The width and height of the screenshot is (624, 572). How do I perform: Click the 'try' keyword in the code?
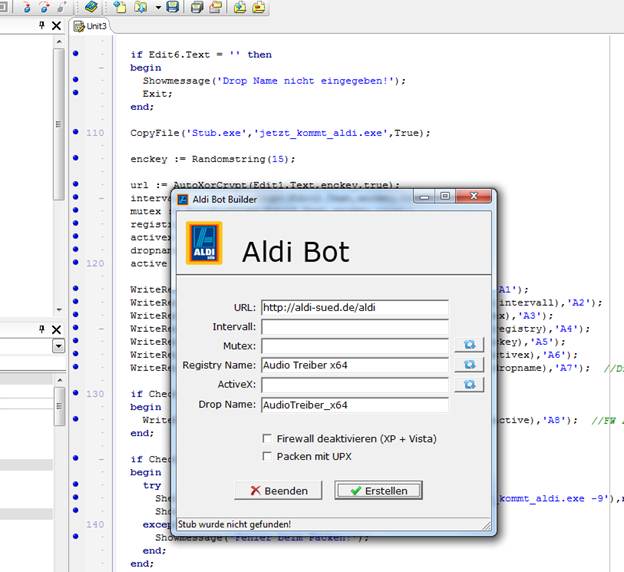tap(152, 485)
